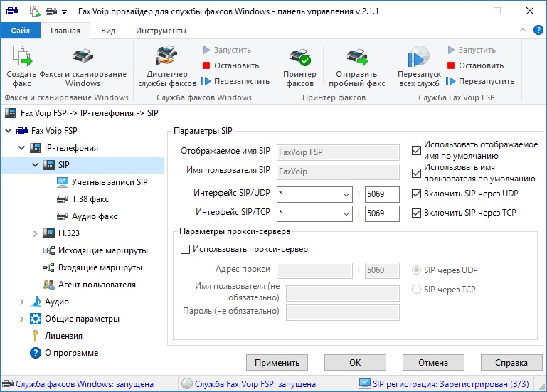Collapse the SIP tree node
The height and width of the screenshot is (392, 547).
click(x=36, y=165)
